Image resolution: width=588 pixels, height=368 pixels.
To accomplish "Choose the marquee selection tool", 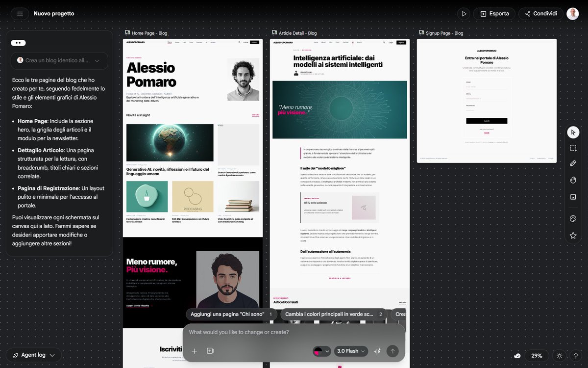I will tap(573, 148).
